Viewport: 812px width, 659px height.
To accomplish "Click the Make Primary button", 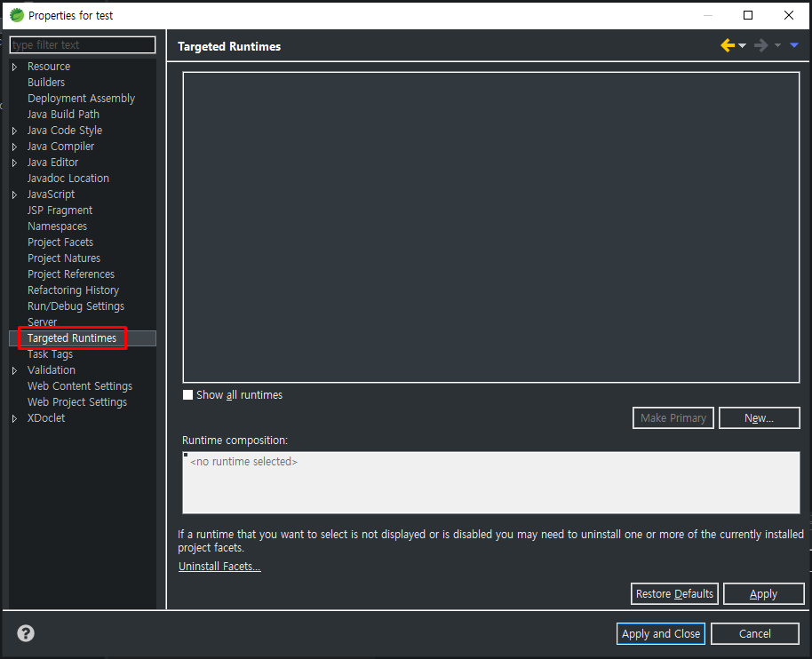I will 673,418.
